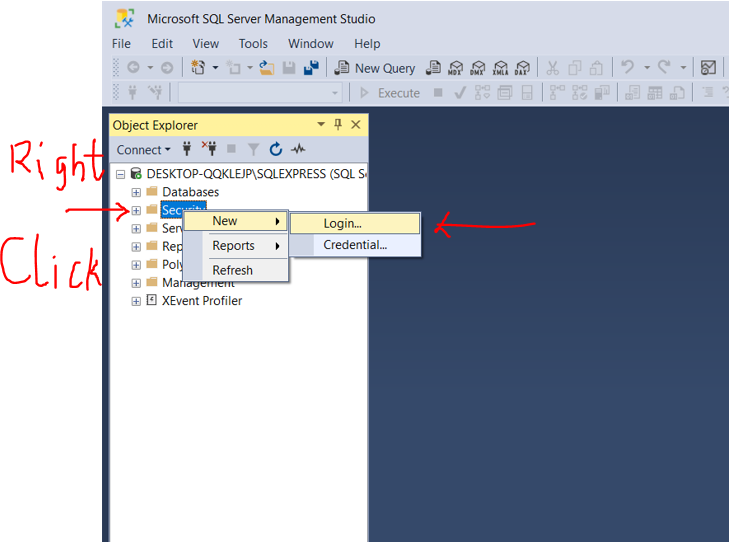
Task: Click the Disconnect plug icon in Object Explorer
Action: (x=209, y=148)
